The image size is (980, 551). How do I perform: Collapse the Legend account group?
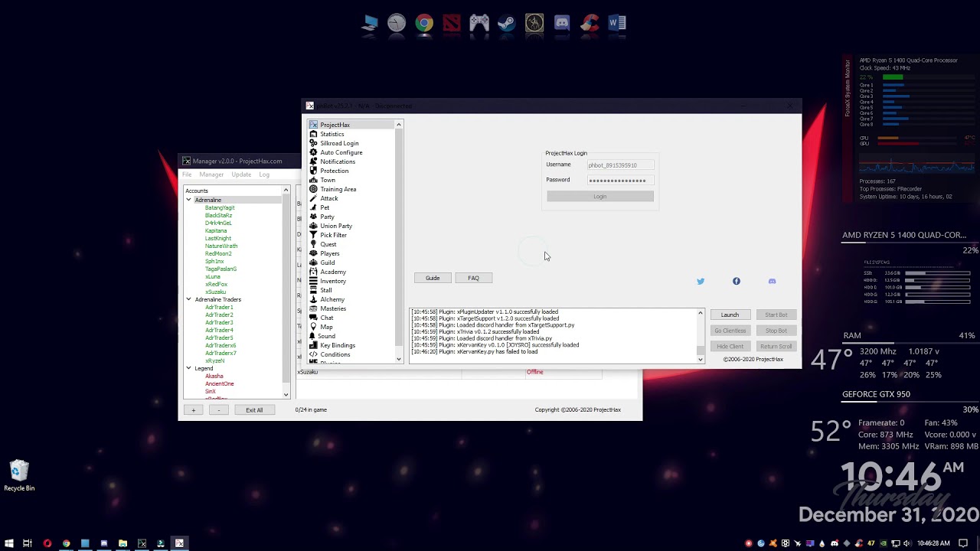tap(188, 368)
